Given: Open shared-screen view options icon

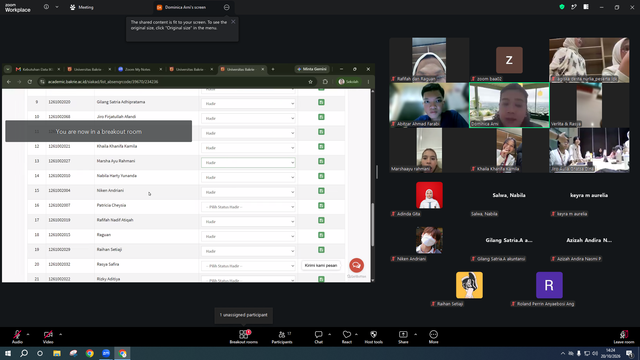Looking at the screenshot, I should [227, 7].
